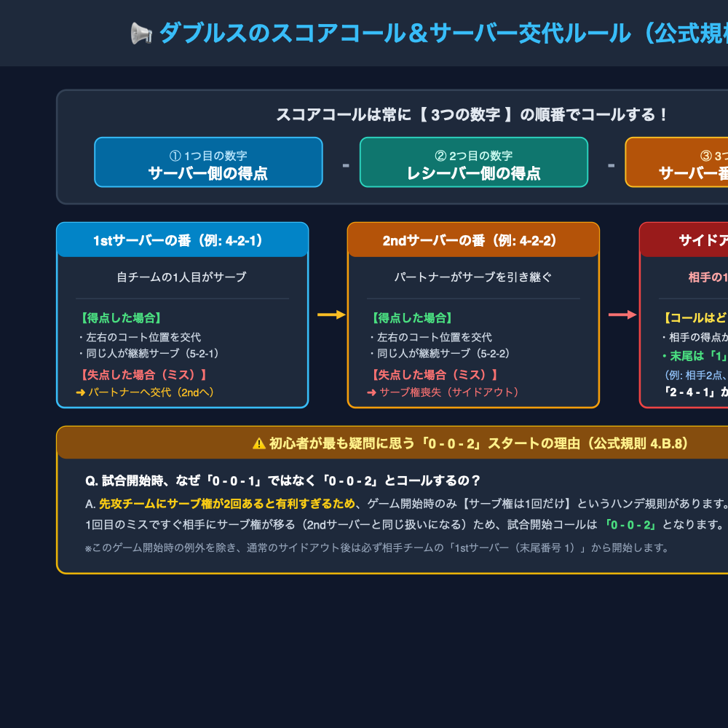This screenshot has width=728, height=728.
Task: Click 左右のコート位置を交代 in 2nd server card
Action: pos(431,337)
